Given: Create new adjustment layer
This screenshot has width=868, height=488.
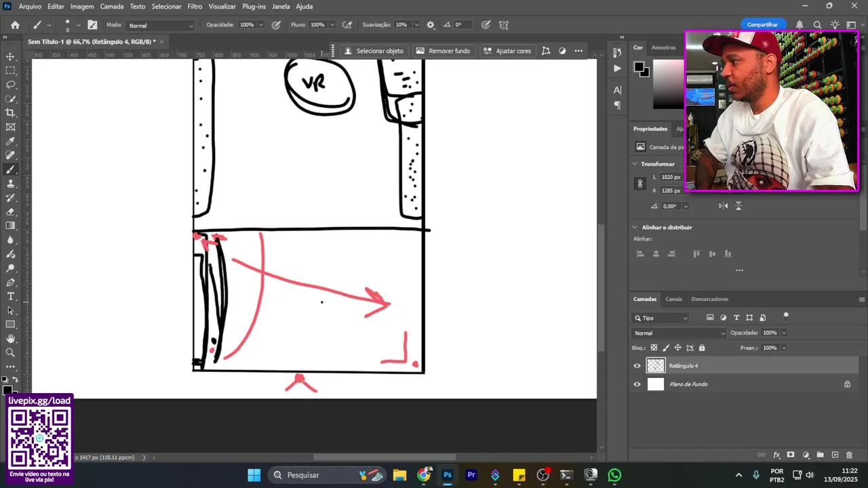Looking at the screenshot, I should pyautogui.click(x=806, y=455).
